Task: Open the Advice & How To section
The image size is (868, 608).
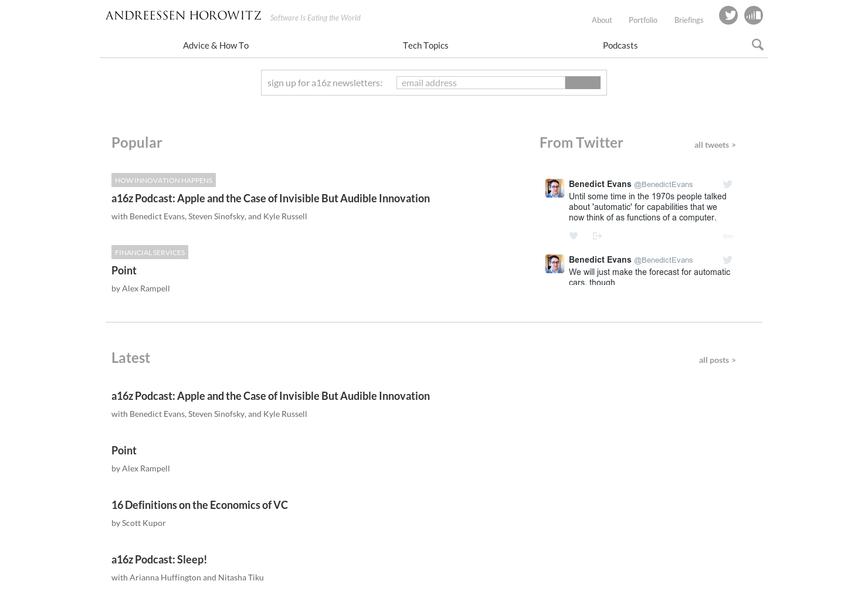Action: (215, 45)
